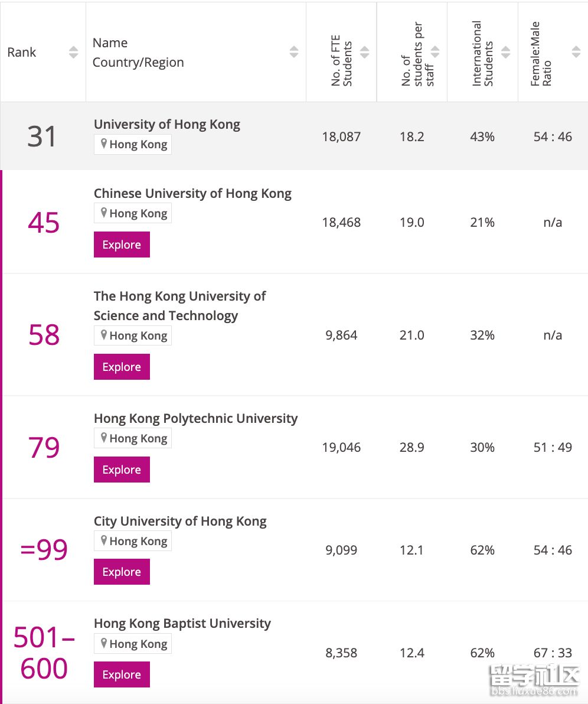Explore Hong Kong Baptist University
Screen dimensions: 588x704
click(122, 674)
